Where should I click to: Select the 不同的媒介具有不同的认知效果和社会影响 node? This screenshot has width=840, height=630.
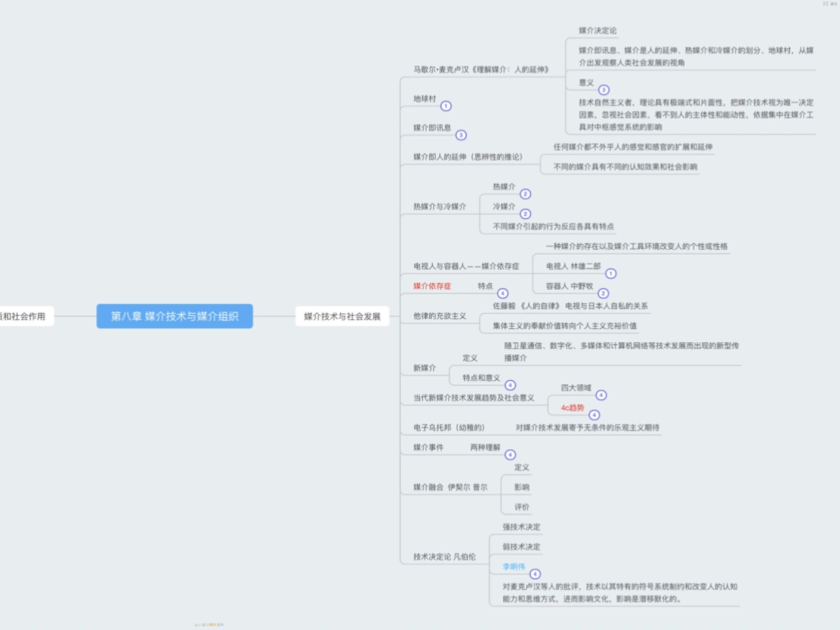point(625,166)
